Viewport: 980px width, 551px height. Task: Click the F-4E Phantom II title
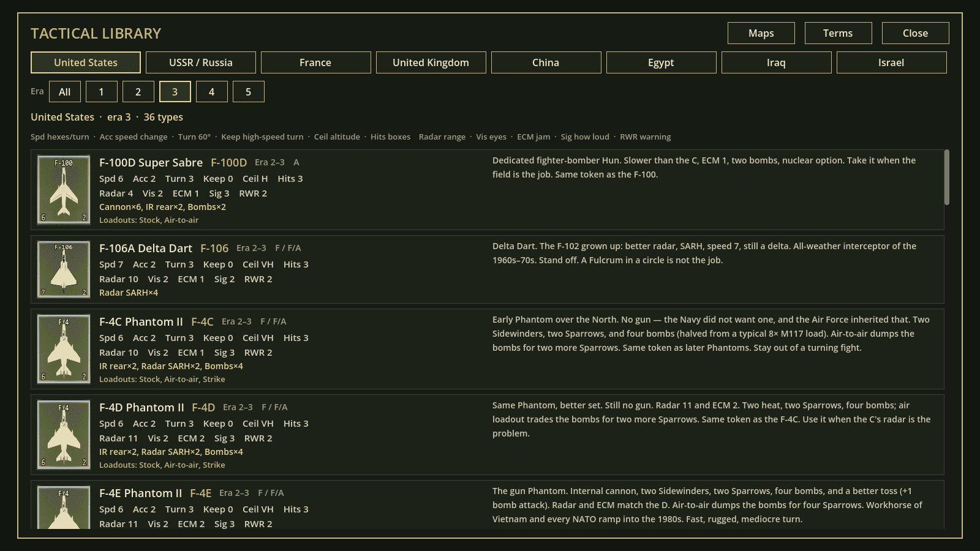pyautogui.click(x=141, y=493)
